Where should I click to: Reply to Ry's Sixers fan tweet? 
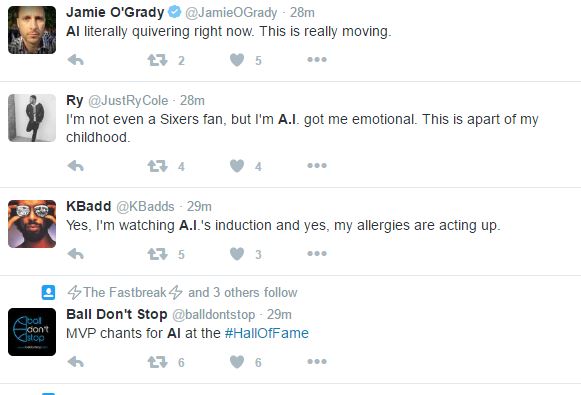tap(76, 166)
